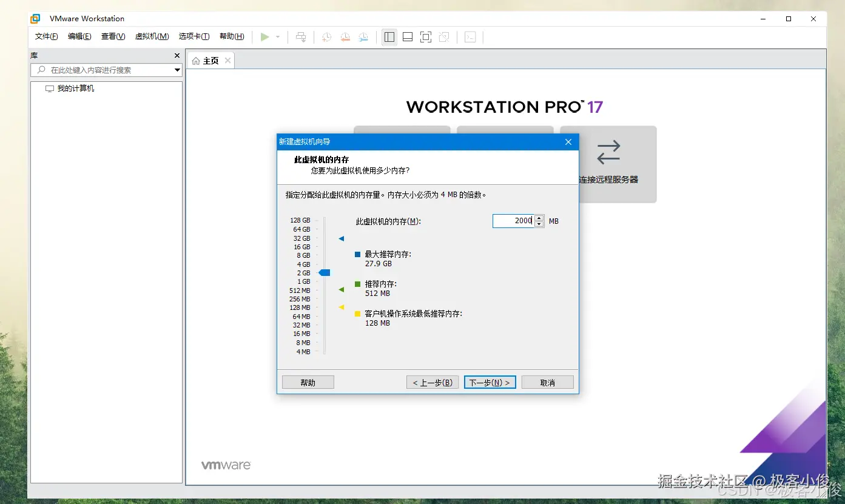Open the 虚拟机(M) menu

[152, 36]
